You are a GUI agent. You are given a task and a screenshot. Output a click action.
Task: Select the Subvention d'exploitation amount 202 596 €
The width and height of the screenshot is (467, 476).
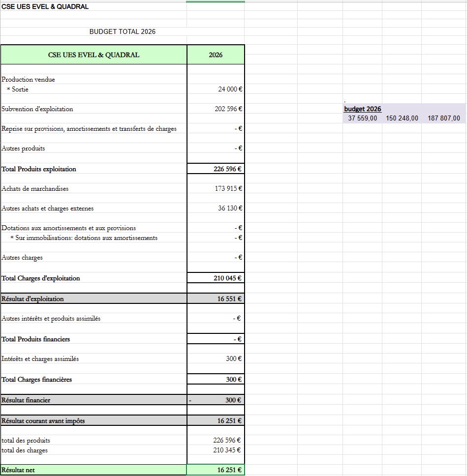228,109
